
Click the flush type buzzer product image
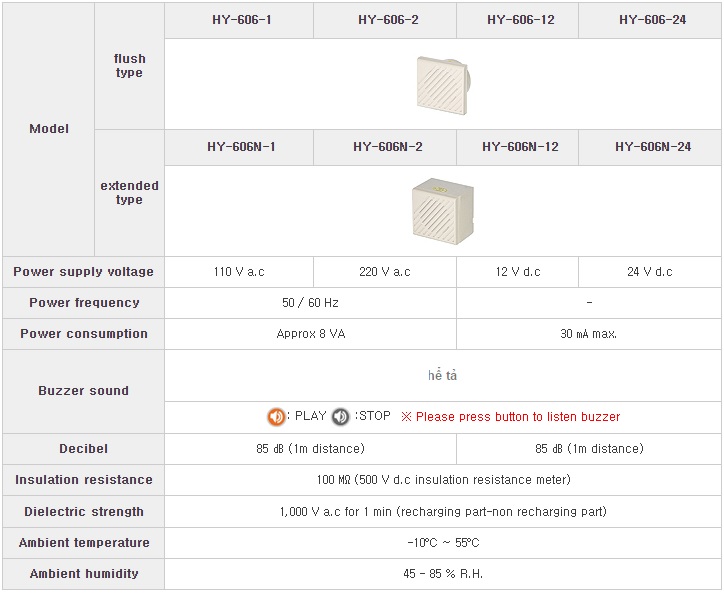tap(443, 85)
